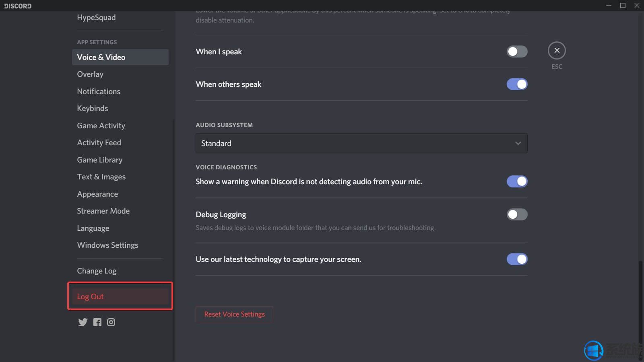Open the Audio Subsystem Standard dropdown
Screen dimensions: 644x362
coord(361,143)
